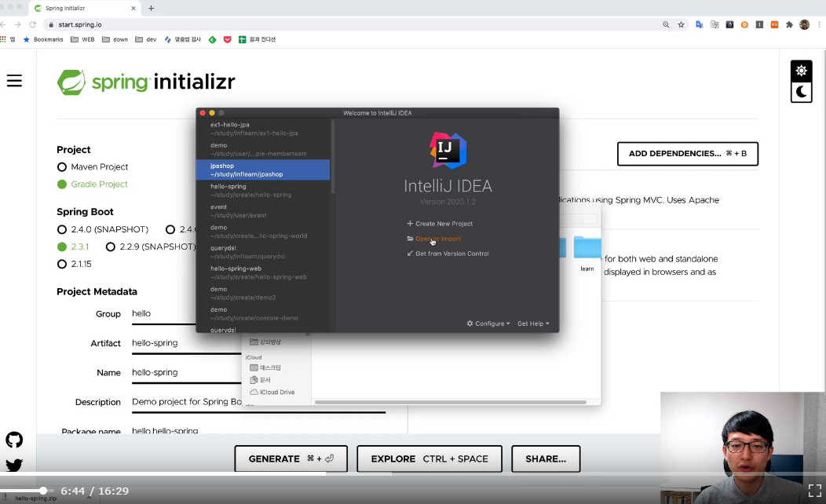This screenshot has height=504, width=826.
Task: Click the zoom magnifier in address bar
Action: pos(666,25)
